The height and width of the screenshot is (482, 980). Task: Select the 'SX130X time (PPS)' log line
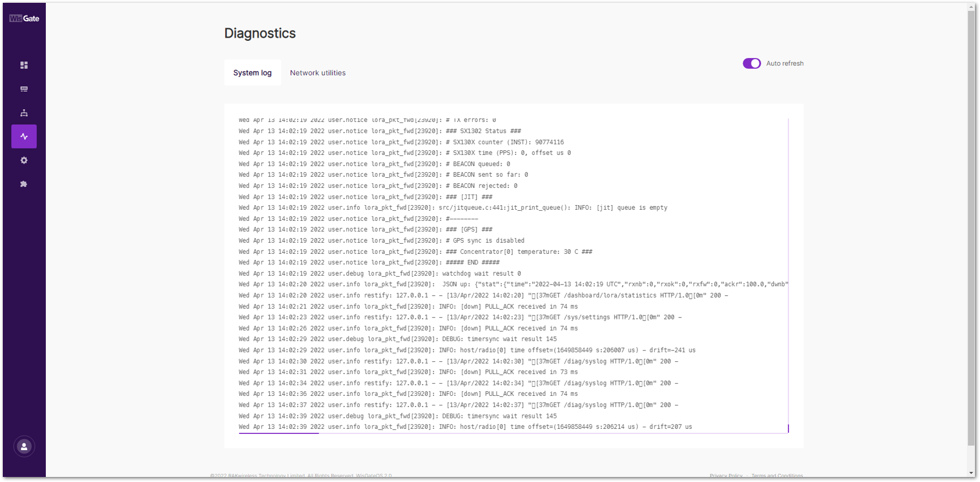click(x=405, y=153)
